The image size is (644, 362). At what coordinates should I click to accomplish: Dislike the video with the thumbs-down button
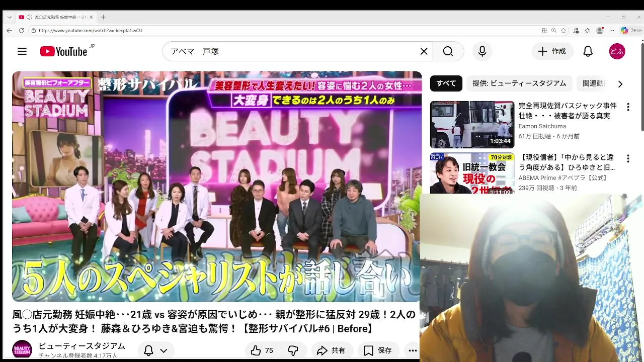293,350
